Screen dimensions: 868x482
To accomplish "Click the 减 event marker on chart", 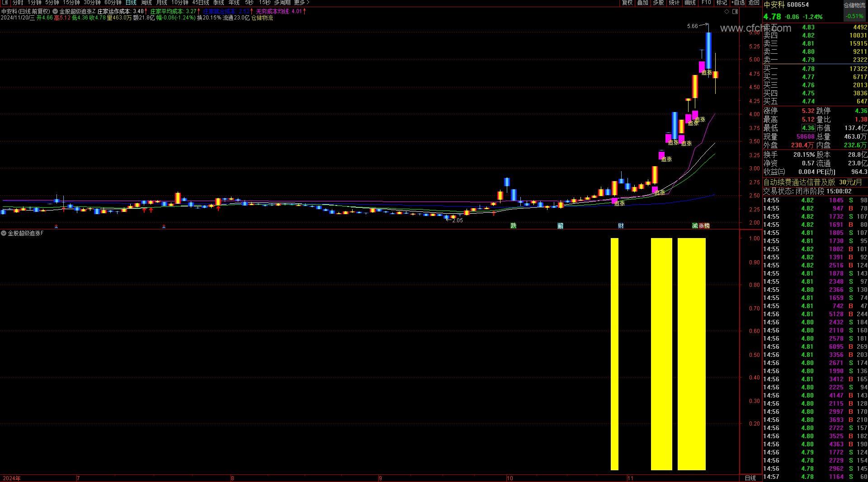I will click(695, 226).
